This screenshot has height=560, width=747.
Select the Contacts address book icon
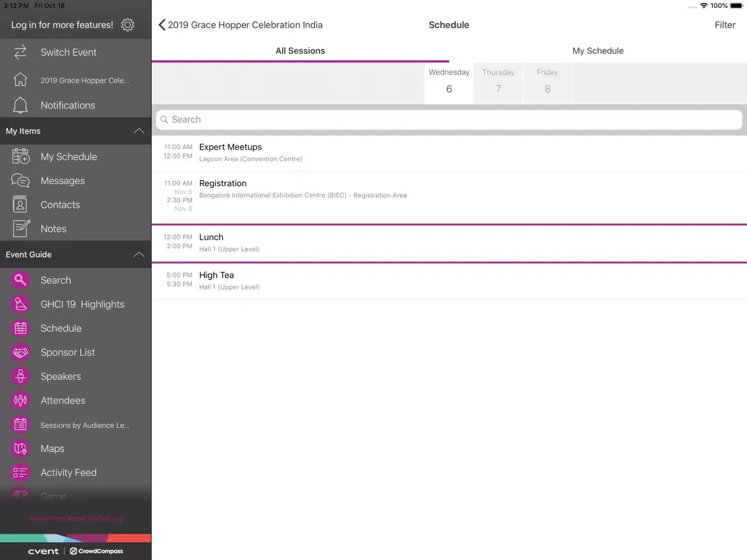coord(20,205)
